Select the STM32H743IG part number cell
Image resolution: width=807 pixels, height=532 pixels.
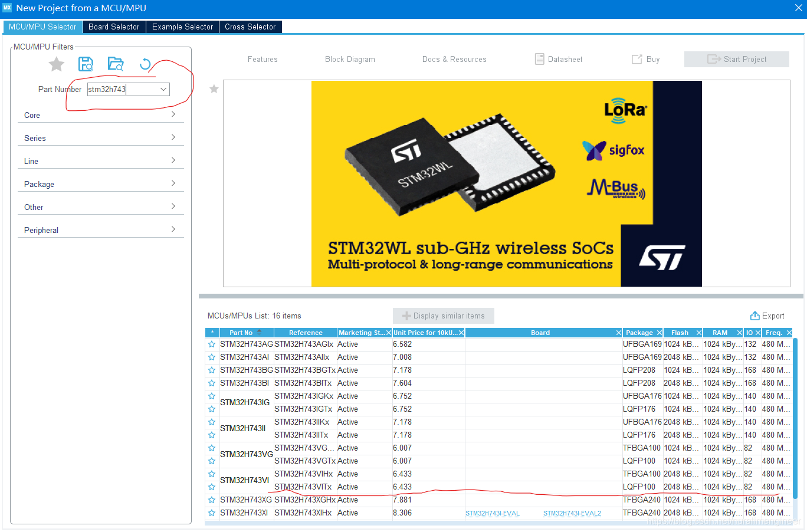(247, 402)
